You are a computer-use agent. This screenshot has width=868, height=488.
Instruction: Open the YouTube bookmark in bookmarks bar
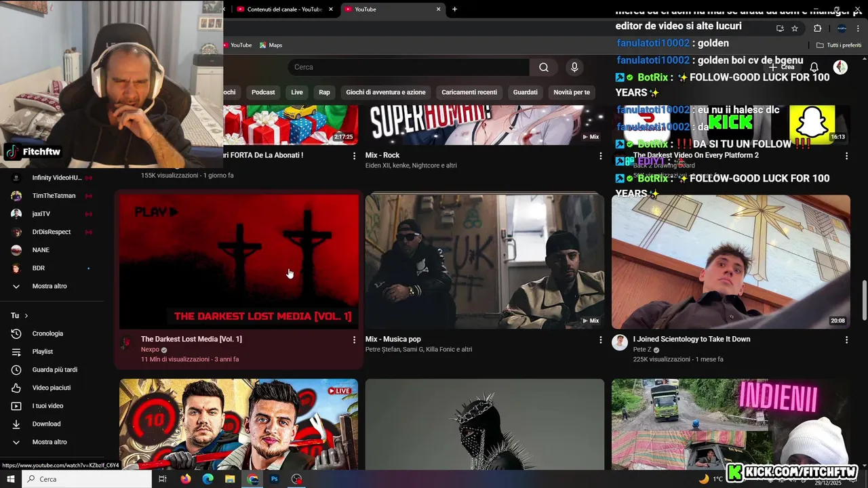click(237, 45)
